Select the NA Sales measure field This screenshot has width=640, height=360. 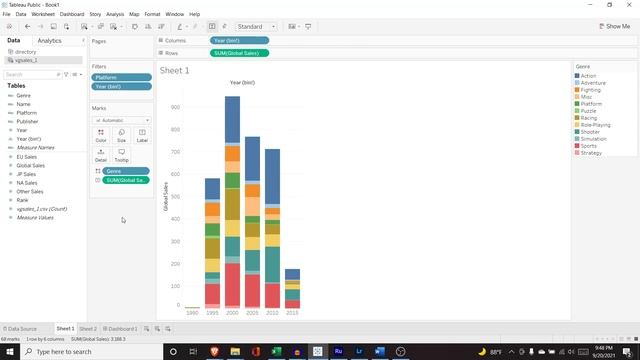pyautogui.click(x=27, y=183)
